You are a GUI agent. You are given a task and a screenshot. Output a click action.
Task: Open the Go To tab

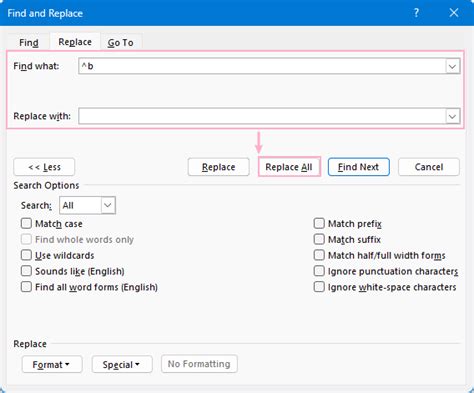[120, 43]
